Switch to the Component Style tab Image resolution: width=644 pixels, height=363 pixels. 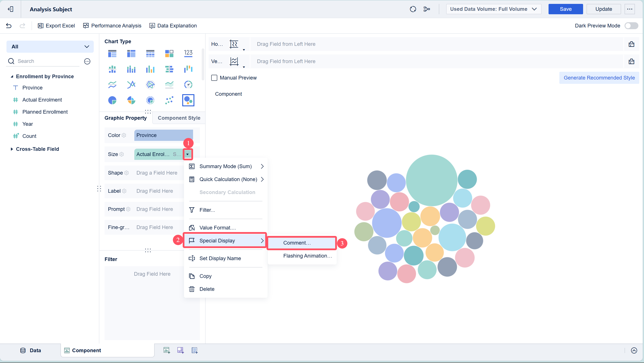179,118
